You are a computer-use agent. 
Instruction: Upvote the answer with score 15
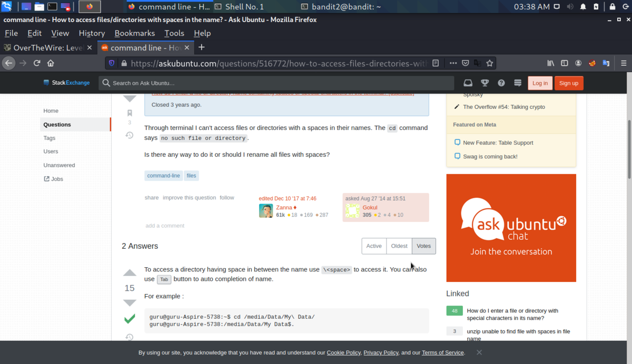click(x=130, y=273)
